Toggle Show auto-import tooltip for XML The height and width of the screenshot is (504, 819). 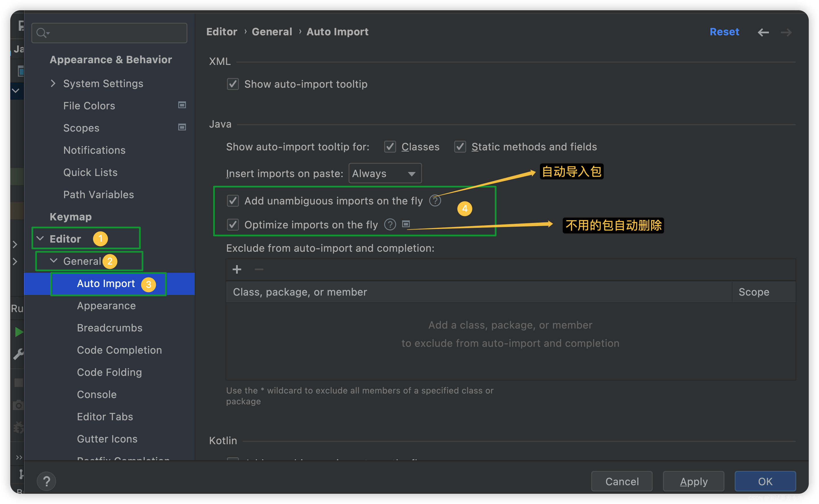pos(233,84)
